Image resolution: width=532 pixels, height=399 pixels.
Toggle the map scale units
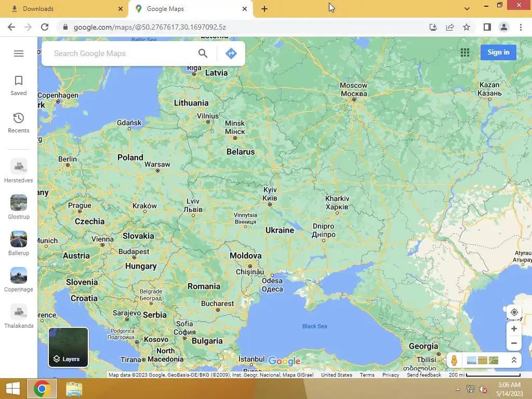click(485, 375)
